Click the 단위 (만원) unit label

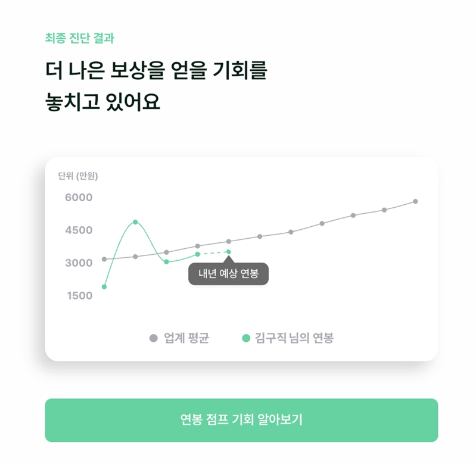click(78, 176)
